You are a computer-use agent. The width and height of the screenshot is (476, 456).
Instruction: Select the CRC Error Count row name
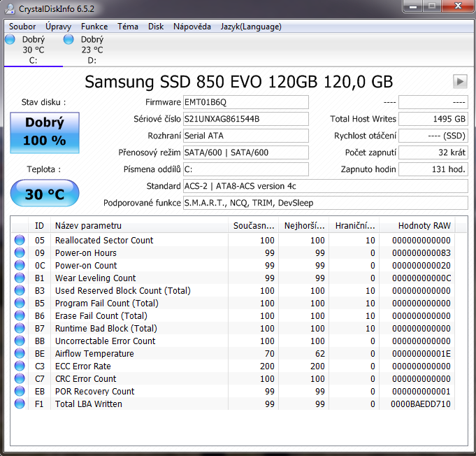(85, 379)
